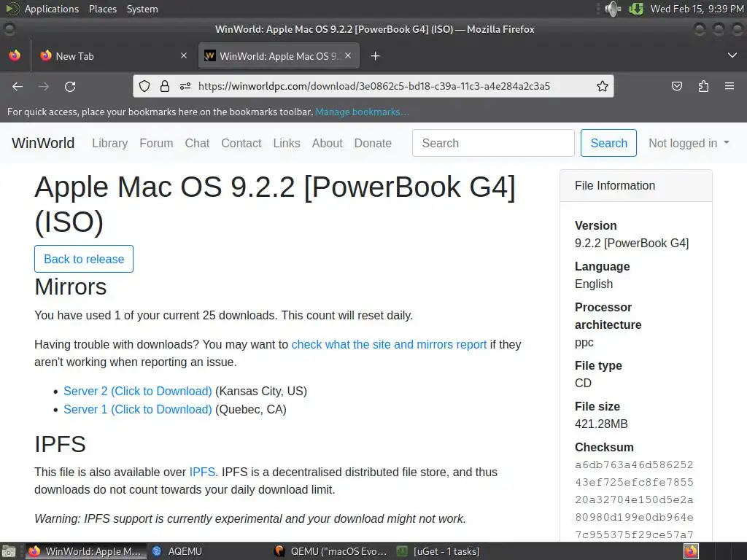Open site permissions icon in address bar
Image resolution: width=747 pixels, height=560 pixels.
coord(185,86)
